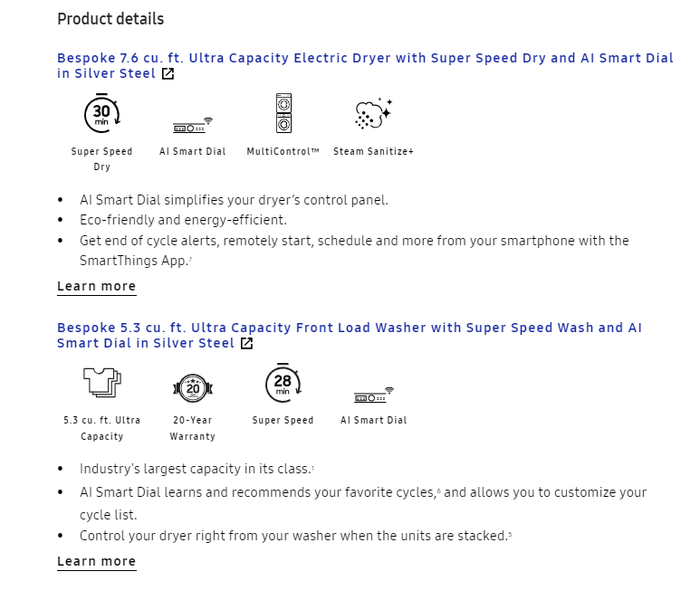Open the Bespoke 7.6 cu. ft. Dryer link
This screenshot has height=600, width=700.
click(x=365, y=65)
